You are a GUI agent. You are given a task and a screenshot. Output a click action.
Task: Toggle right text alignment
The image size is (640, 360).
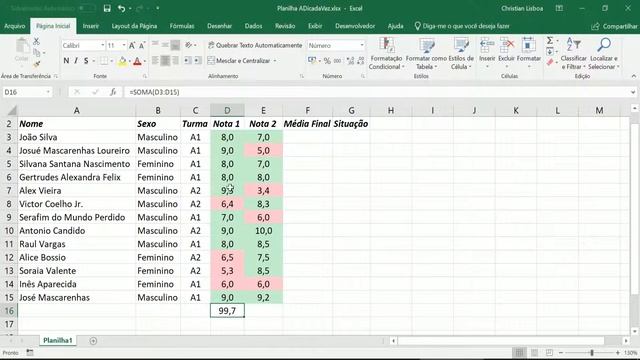[x=175, y=60]
